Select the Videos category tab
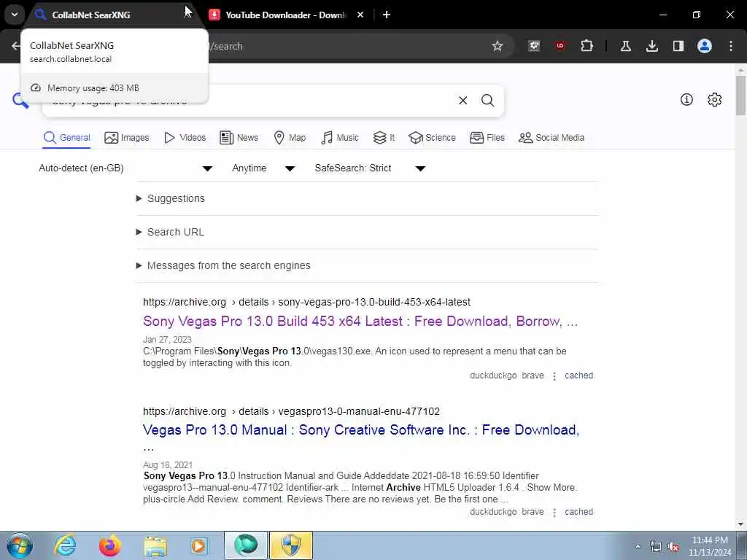 coord(185,138)
